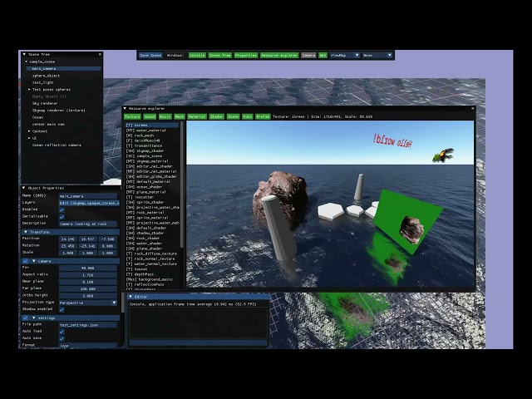Screen dimensions: 532x399
Task: Toggle the Resource explorer window button
Action: 279,56
